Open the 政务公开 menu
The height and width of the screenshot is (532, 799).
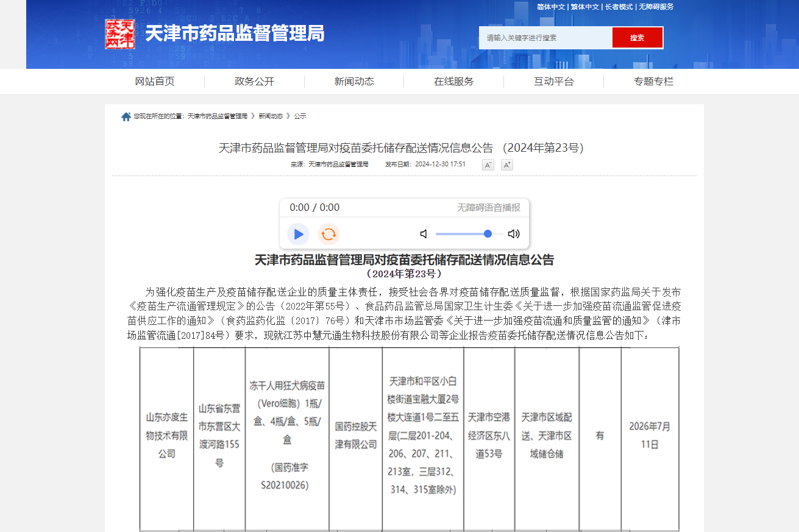[x=254, y=82]
